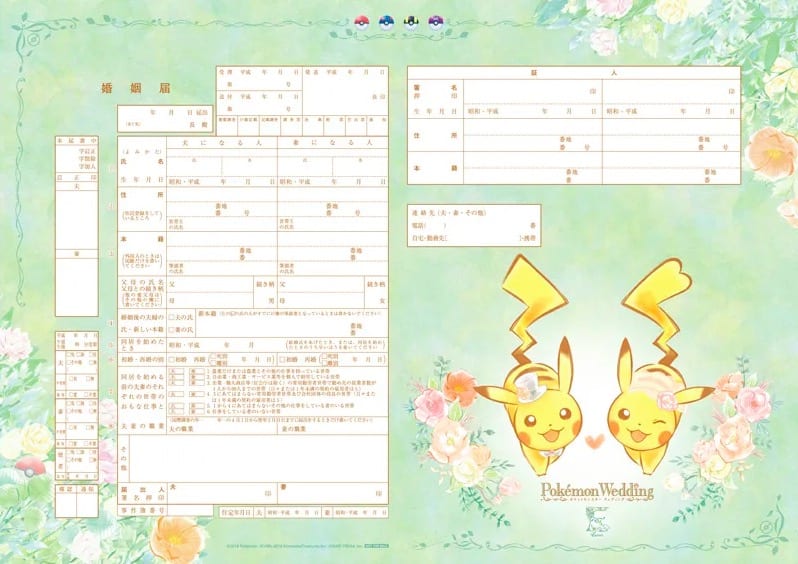Check the 夫の氏 checkbox
Screen dimensions: 798x564
click(x=172, y=317)
